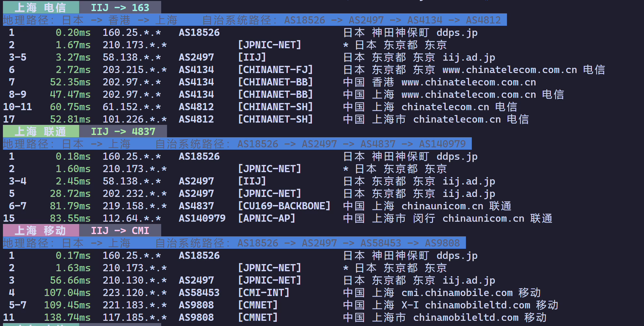Click the 52.35ms latency value
Image resolution: width=644 pixels, height=326 pixels.
70,82
